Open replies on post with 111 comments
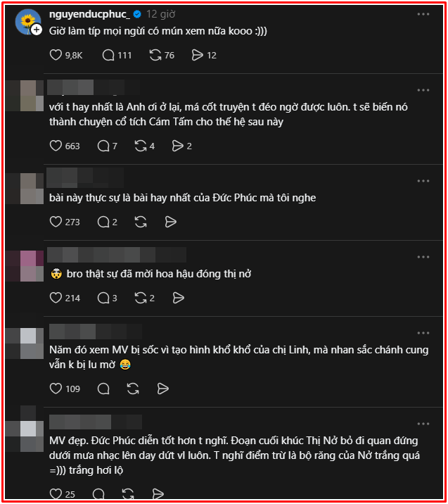448x504 pixels. click(x=108, y=55)
